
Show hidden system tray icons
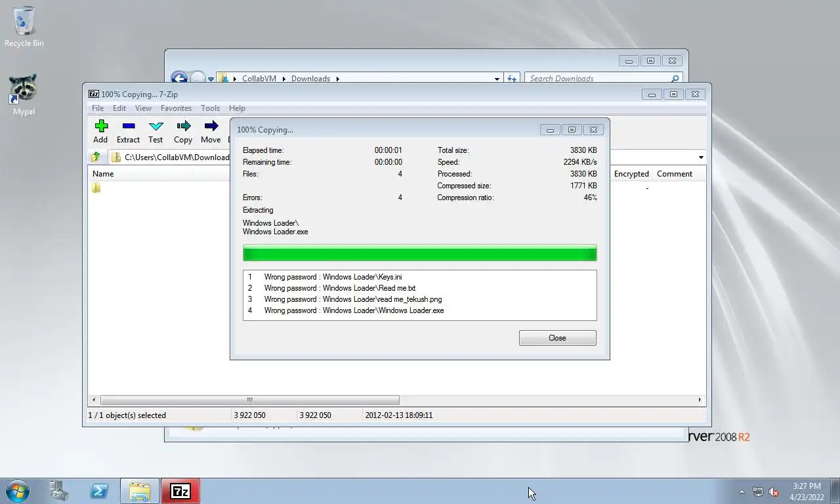click(x=742, y=492)
